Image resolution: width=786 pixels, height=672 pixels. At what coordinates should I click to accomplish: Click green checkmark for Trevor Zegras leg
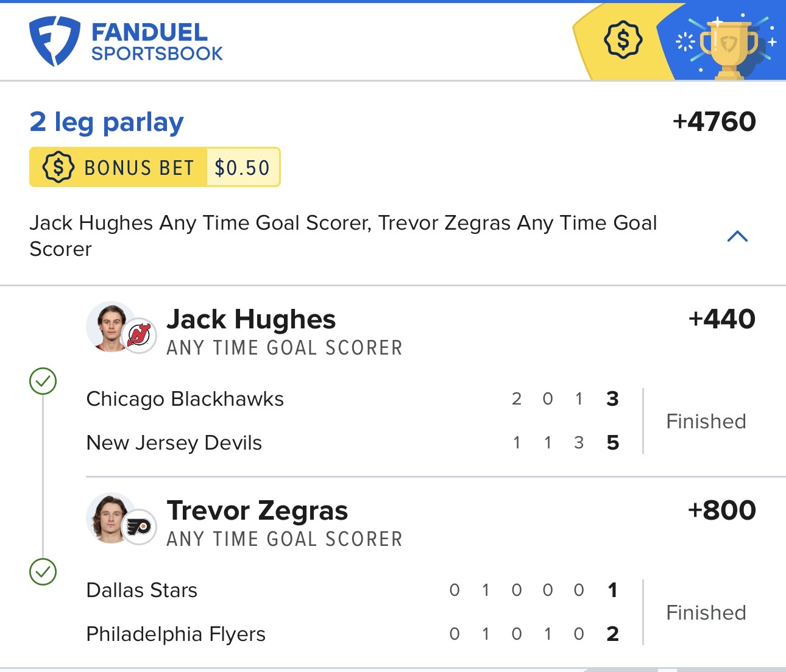(43, 572)
